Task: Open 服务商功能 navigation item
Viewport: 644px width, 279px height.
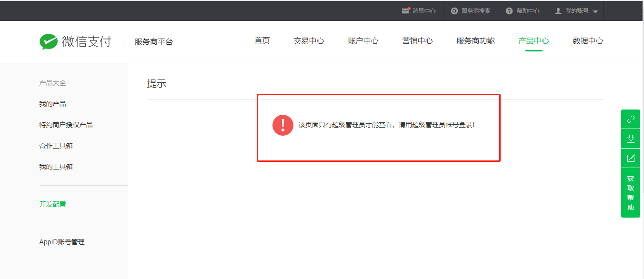Action: pos(475,41)
